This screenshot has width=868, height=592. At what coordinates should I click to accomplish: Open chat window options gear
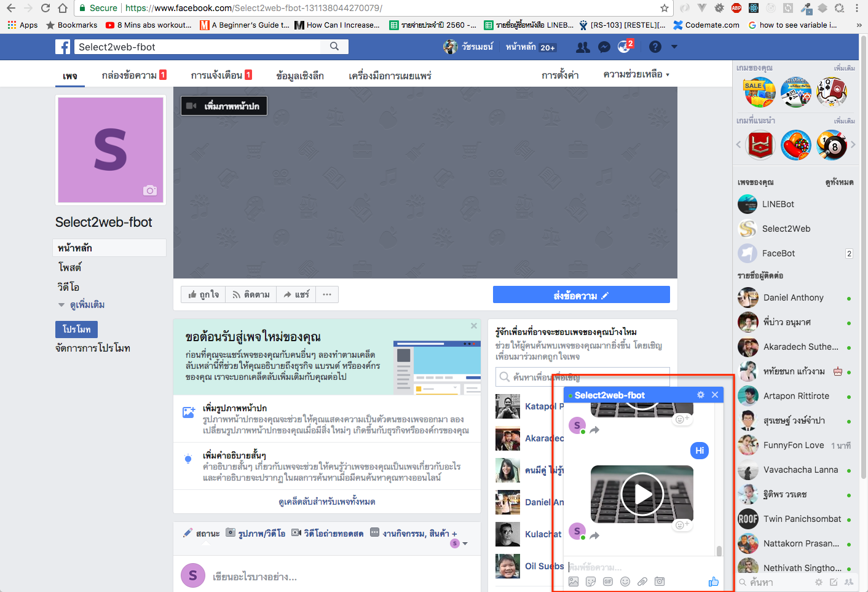[701, 395]
